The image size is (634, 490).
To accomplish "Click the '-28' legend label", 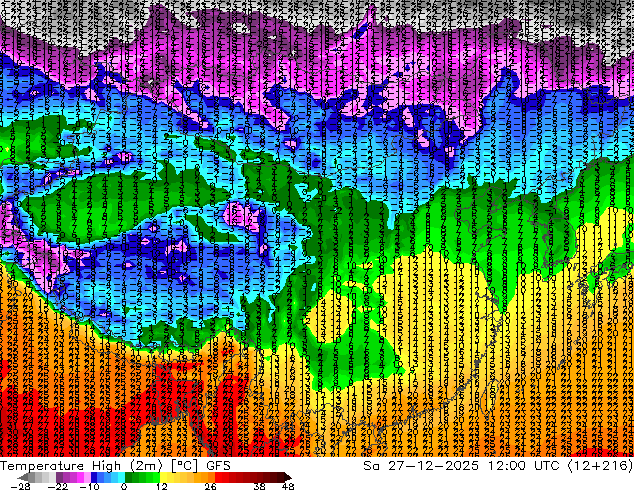I will coord(20,486).
